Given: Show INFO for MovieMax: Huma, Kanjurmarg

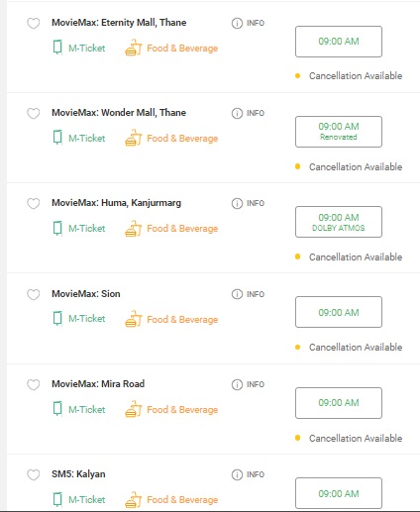Looking at the screenshot, I should pos(237,203).
